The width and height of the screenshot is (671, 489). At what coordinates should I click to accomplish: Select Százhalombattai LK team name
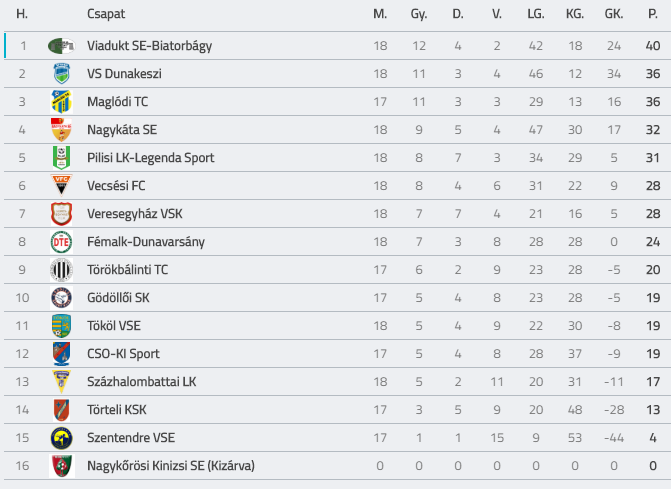coord(142,382)
